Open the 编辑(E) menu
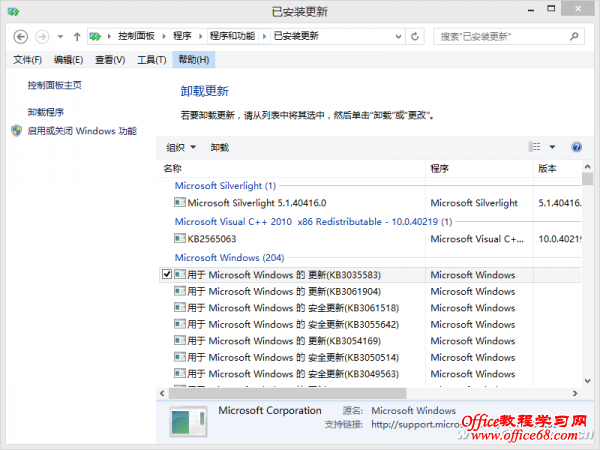The height and width of the screenshot is (450, 600). pyautogui.click(x=68, y=60)
